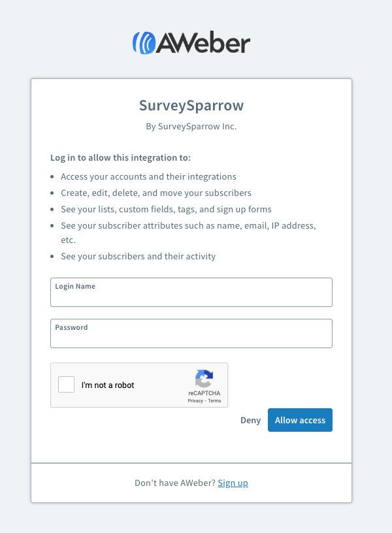The height and width of the screenshot is (533, 392).
Task: Click the AWeber wordmark text
Action: coord(204,43)
